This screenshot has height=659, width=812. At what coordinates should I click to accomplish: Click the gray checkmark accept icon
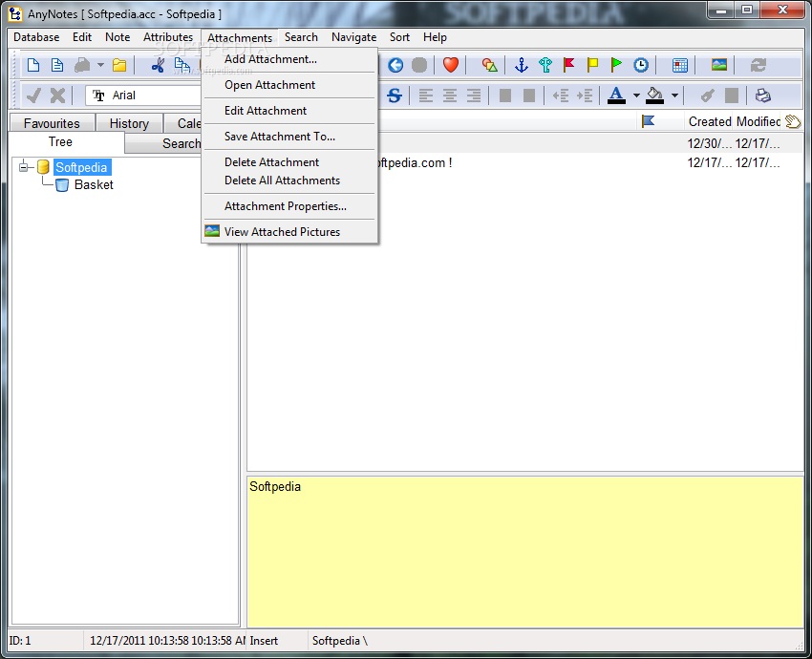click(x=33, y=96)
